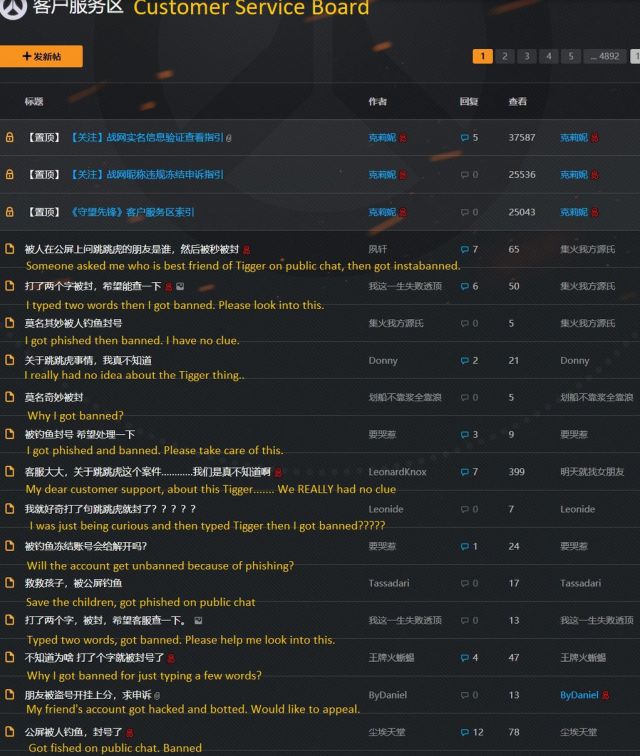Click reply bubble icon showing 5 replies on first pinned thread
Viewport: 640px width, 756px height.
pyautogui.click(x=464, y=138)
